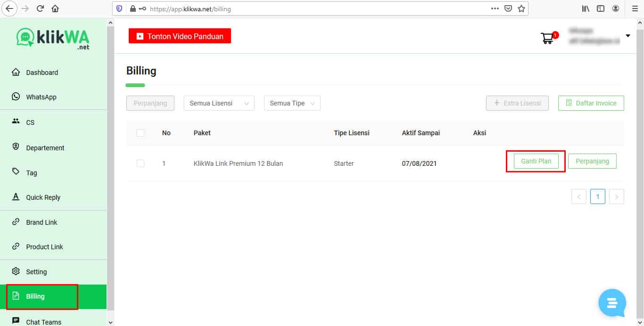Screen dimensions: 644x326
Task: Expand the account dropdown arrow
Action: [628, 36]
